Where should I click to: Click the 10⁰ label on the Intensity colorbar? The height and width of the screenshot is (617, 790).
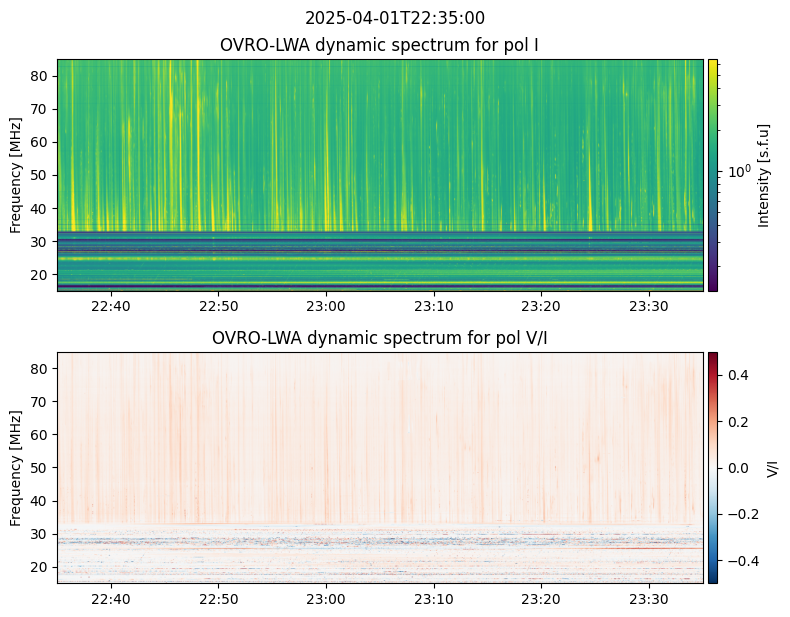pos(739,172)
